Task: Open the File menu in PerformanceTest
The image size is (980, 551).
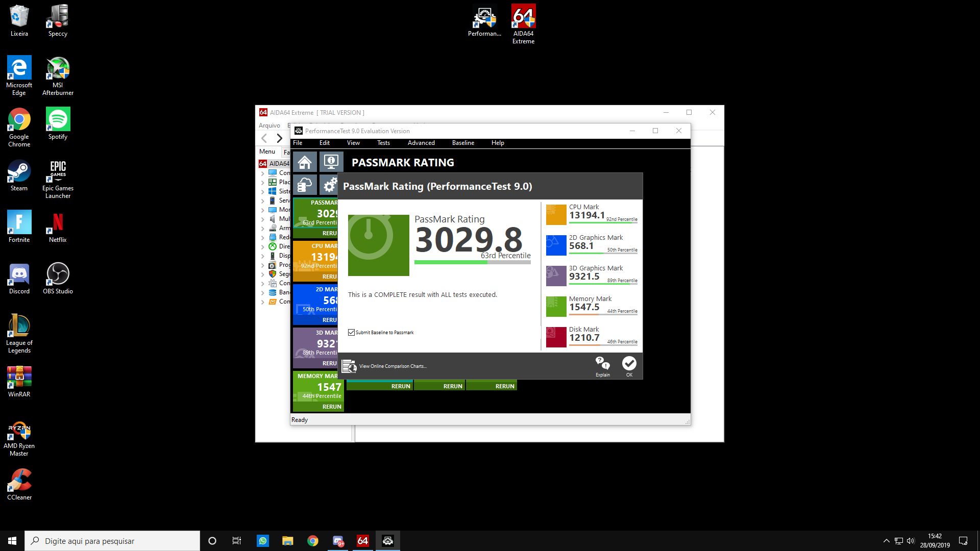Action: [x=298, y=143]
